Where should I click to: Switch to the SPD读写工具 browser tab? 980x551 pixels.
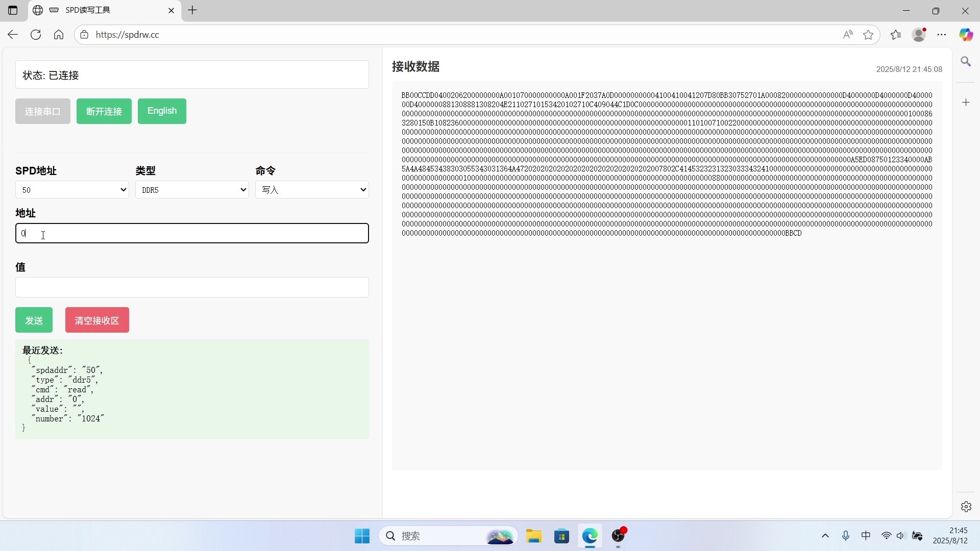pos(102,10)
